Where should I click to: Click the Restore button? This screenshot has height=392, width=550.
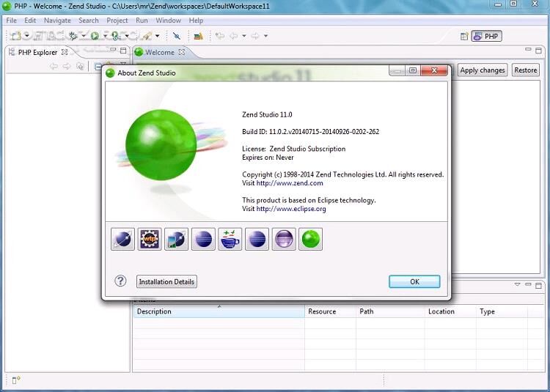pos(526,70)
